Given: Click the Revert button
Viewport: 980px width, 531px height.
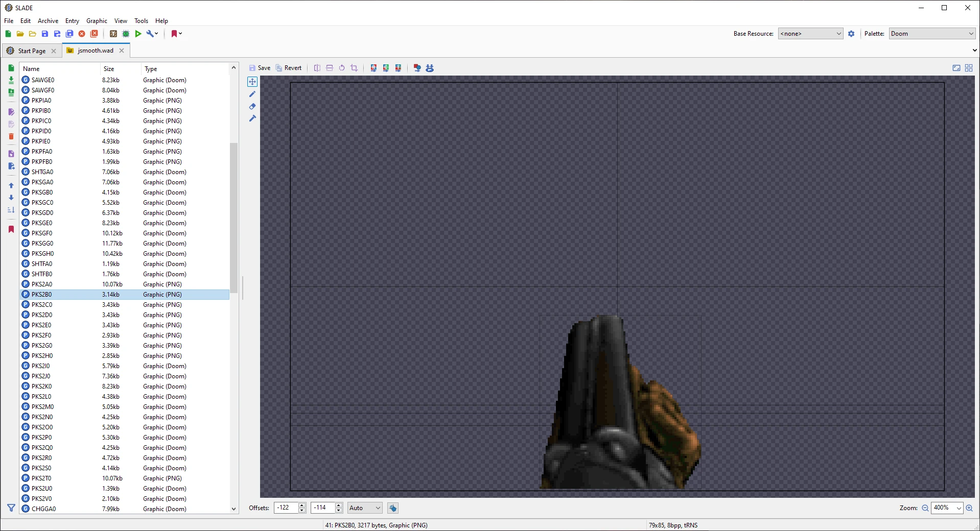Looking at the screenshot, I should pyautogui.click(x=289, y=68).
